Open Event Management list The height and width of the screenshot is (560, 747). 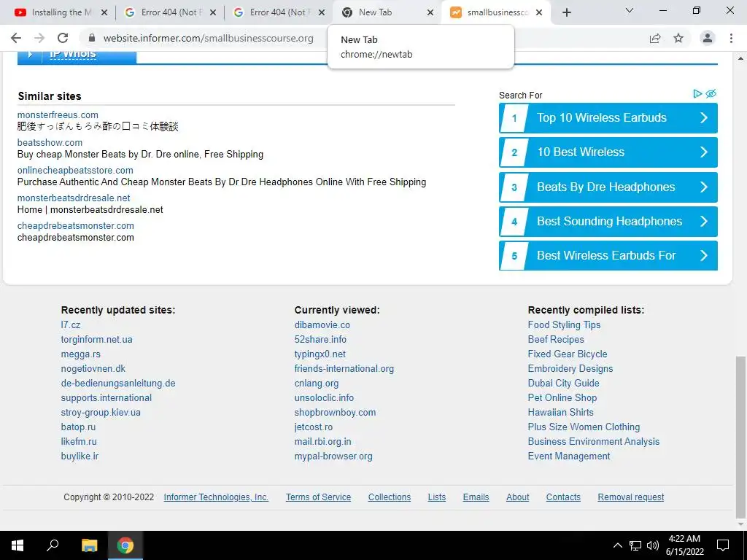click(569, 456)
